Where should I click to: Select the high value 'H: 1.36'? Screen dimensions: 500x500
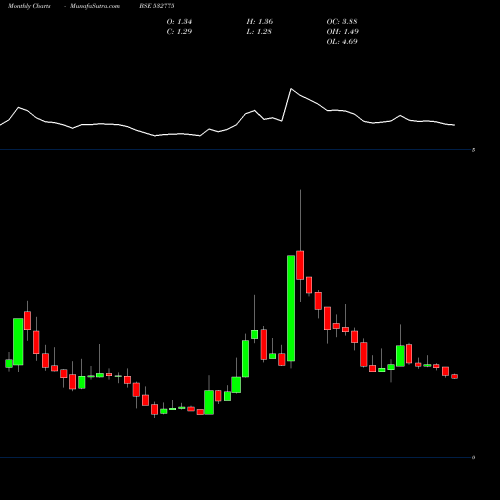click(260, 22)
